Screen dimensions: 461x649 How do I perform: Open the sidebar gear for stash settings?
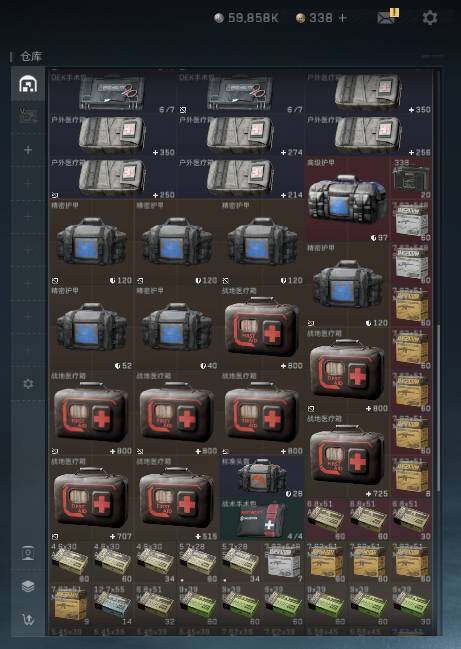click(x=28, y=384)
